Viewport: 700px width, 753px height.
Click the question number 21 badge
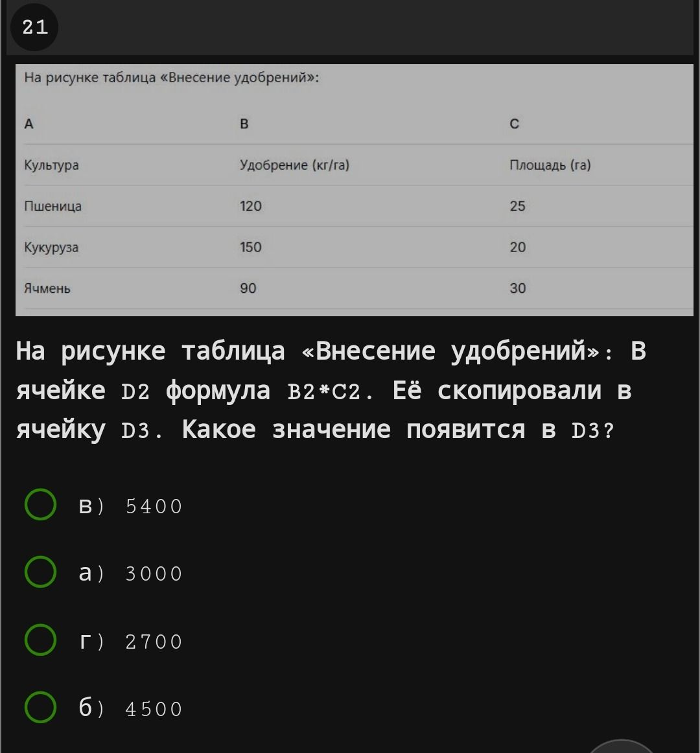pyautogui.click(x=34, y=27)
